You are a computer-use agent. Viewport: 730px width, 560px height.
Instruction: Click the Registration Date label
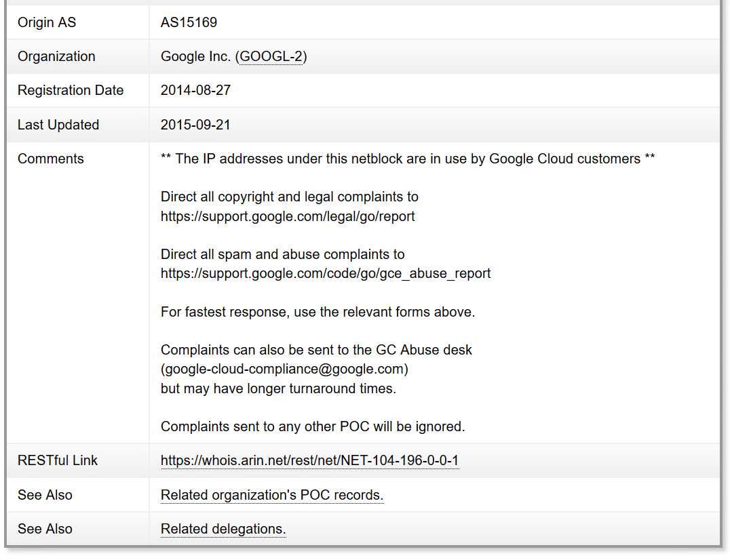pyautogui.click(x=71, y=91)
